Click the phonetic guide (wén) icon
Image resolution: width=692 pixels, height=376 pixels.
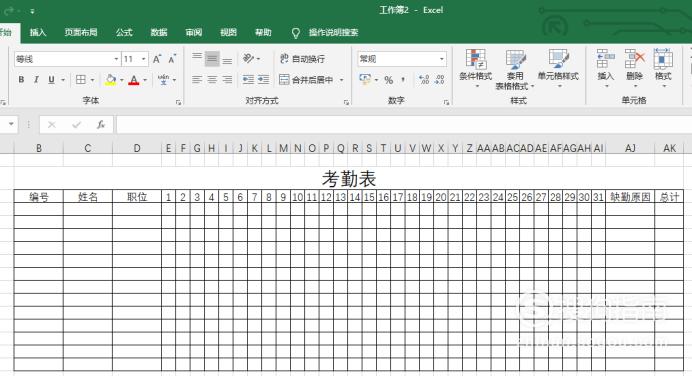[164, 80]
